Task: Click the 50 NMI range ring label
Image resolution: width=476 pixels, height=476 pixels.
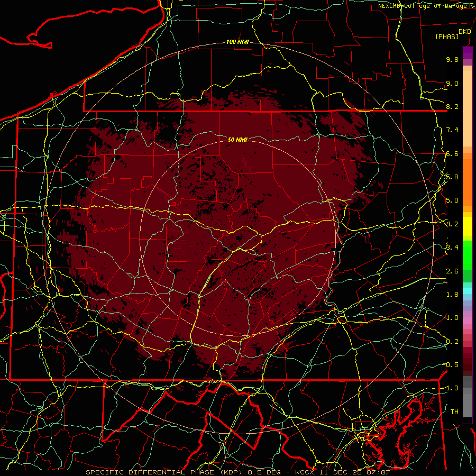Action: pos(237,140)
